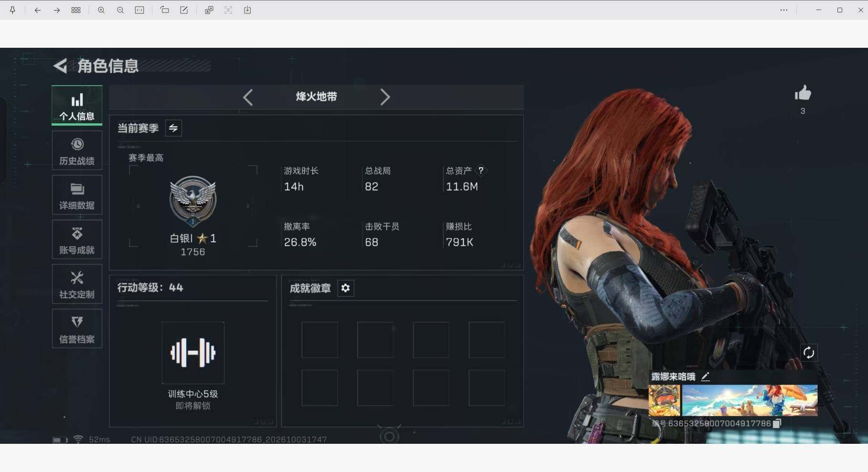868x472 pixels.
Task: Switch to the 详细数据 tab
Action: (x=77, y=195)
